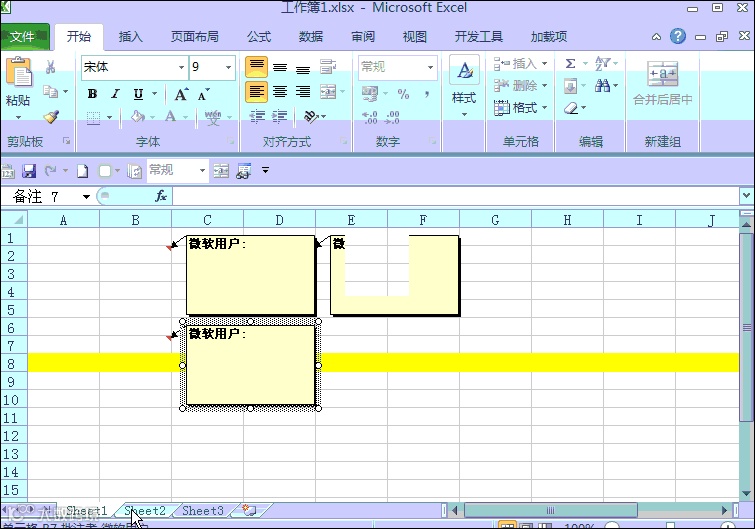Image resolution: width=755 pixels, height=529 pixels.
Task: Click the Help question mark icon
Action: coord(677,36)
